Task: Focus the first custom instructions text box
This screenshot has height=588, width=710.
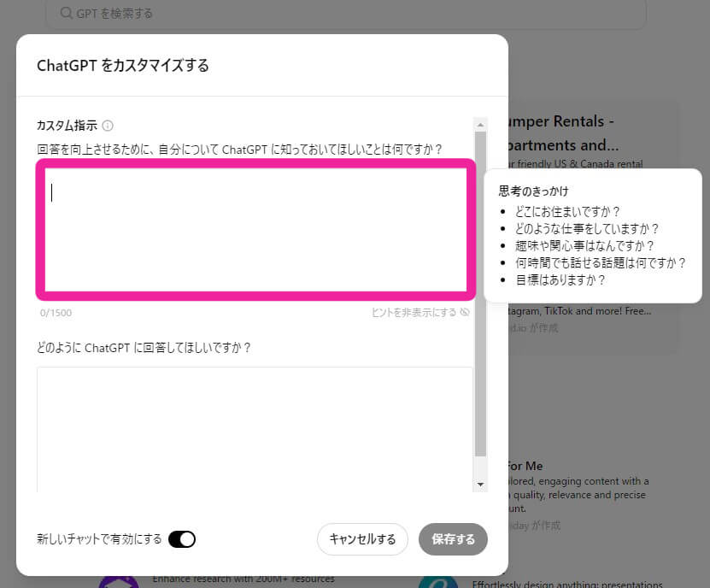Action: coord(255,229)
